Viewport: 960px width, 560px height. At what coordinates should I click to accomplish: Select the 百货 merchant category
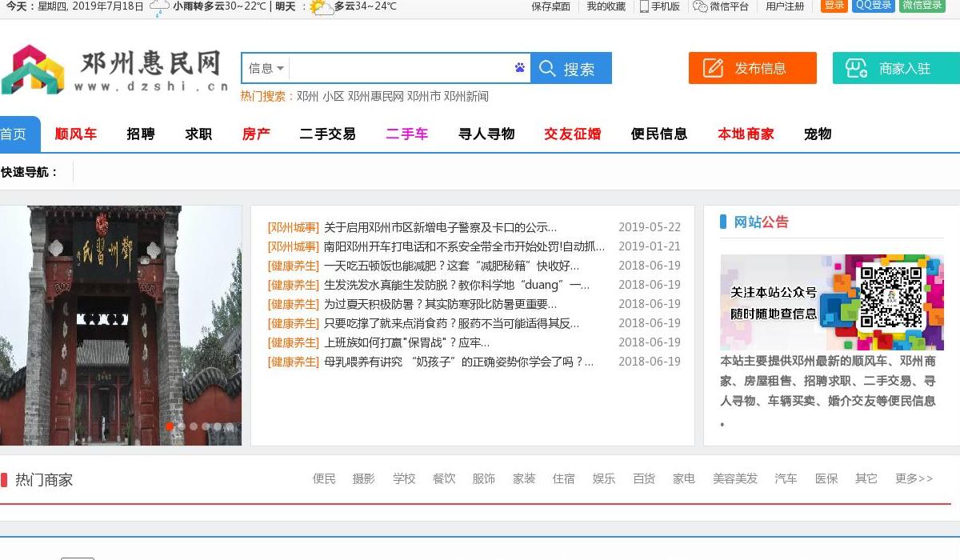(644, 478)
